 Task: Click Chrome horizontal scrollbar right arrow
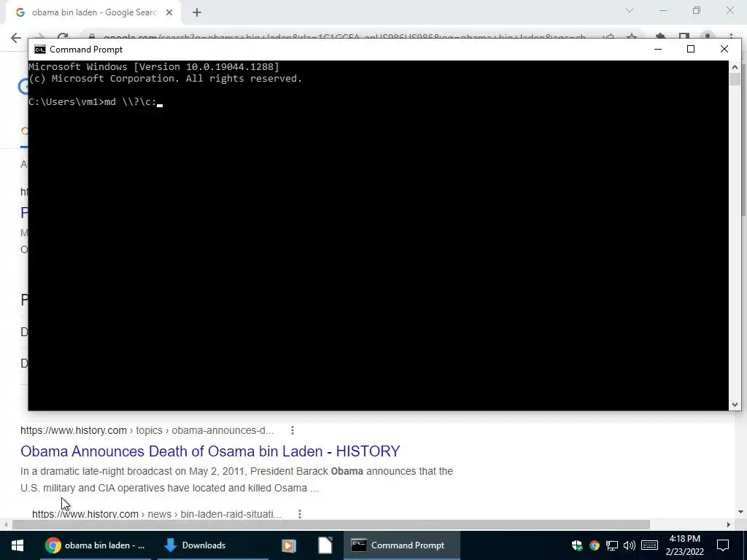(729, 525)
